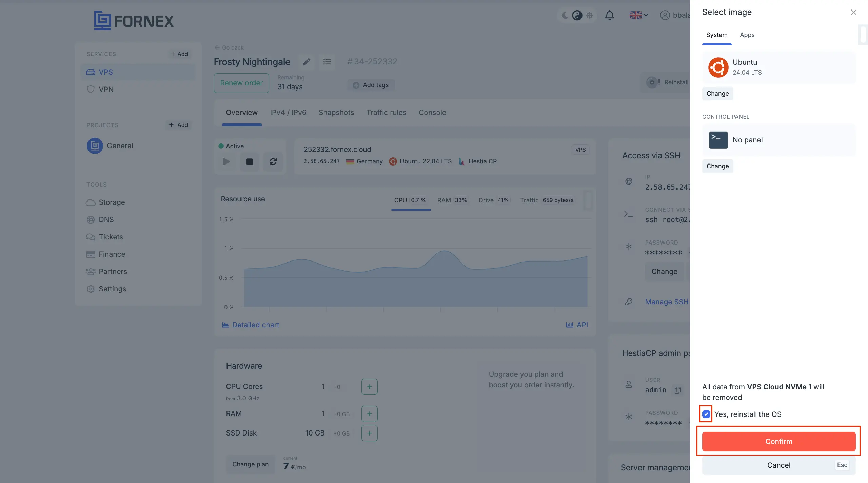Viewport: 868px width, 483px height.
Task: Open Tickets section
Action: click(104, 237)
